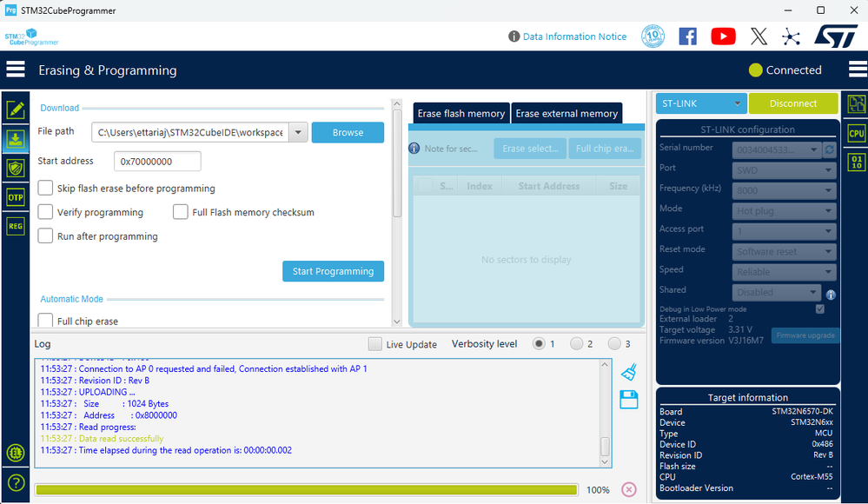868x504 pixels.
Task: Open the Frequency (kHz) dropdown
Action: click(x=784, y=190)
